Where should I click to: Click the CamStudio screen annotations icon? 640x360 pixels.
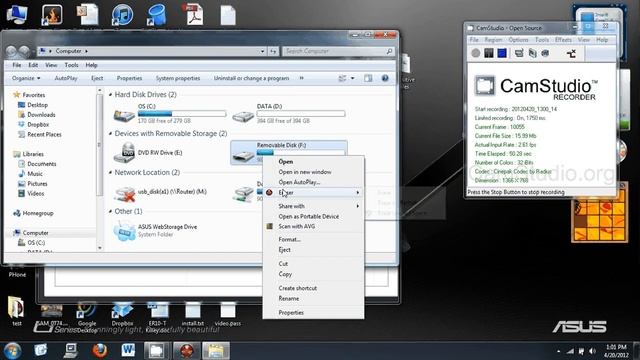pos(519,53)
